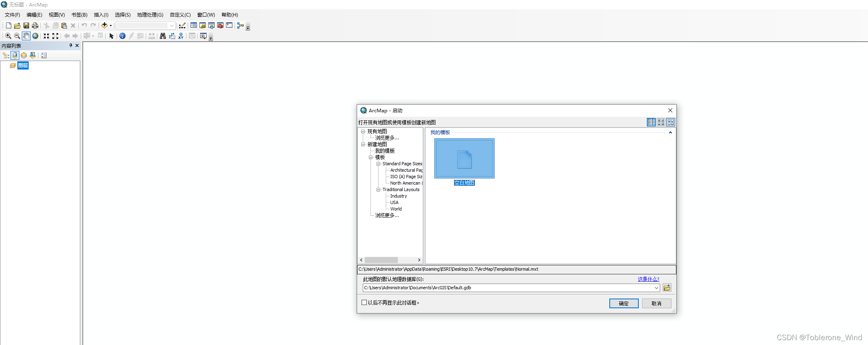
Task: Collapse the Traditional Layouts node
Action: [x=378, y=189]
